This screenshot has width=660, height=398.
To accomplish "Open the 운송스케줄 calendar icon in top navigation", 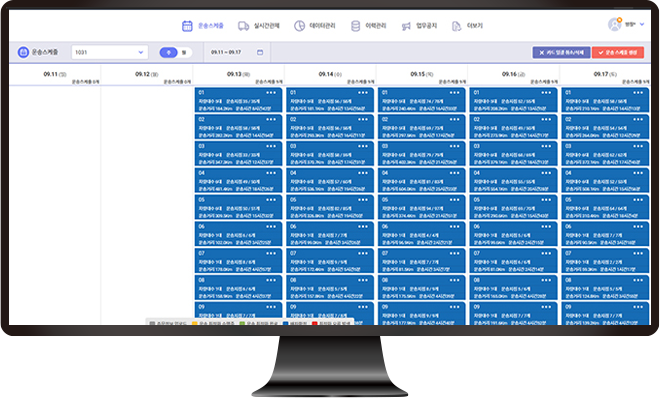I will tap(187, 26).
